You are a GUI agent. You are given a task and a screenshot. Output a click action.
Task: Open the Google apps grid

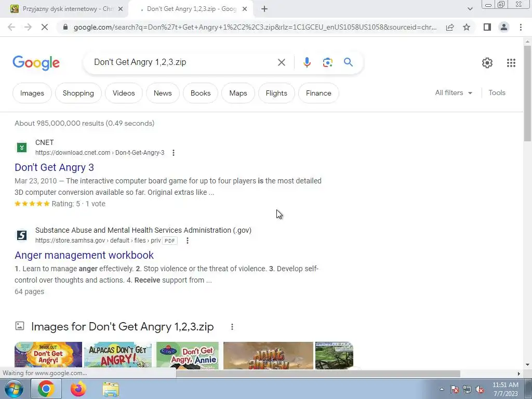coord(511,63)
